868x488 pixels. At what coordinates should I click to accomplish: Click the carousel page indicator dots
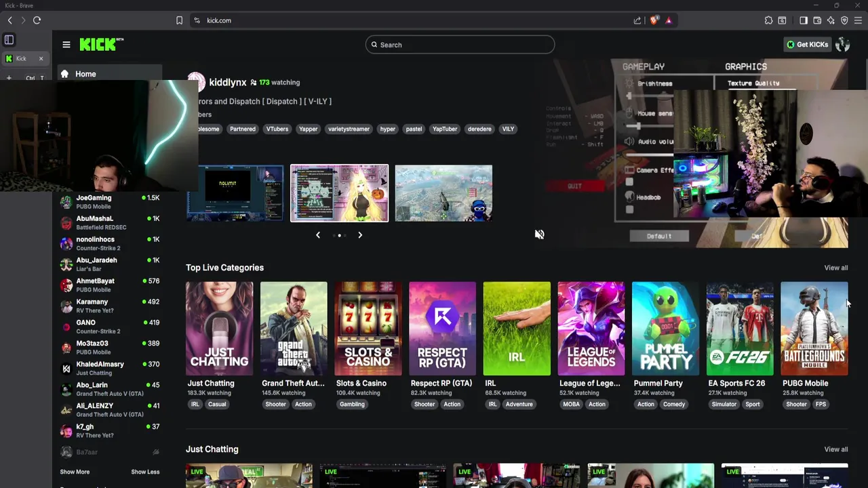click(339, 235)
